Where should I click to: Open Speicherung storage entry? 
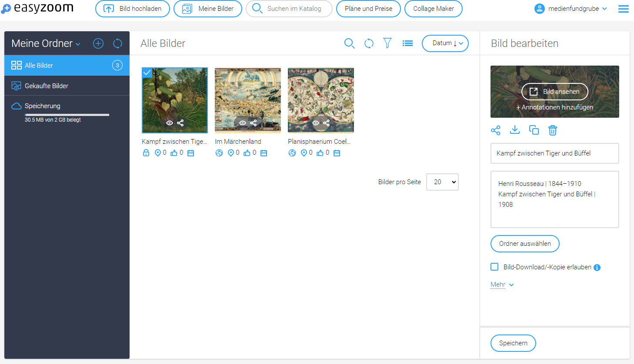43,106
